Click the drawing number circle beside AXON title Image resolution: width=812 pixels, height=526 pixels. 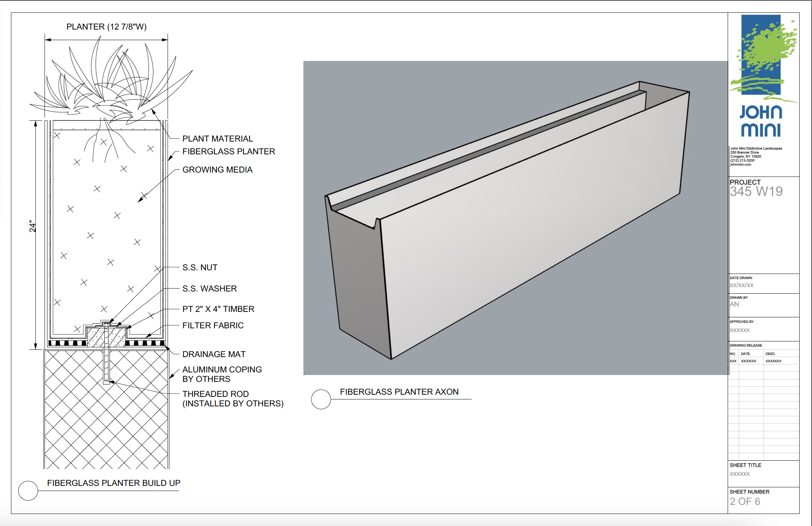[x=321, y=399]
